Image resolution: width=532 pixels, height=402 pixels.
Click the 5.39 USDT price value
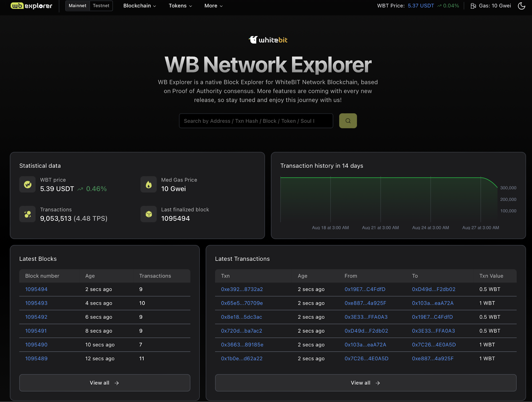click(x=57, y=189)
